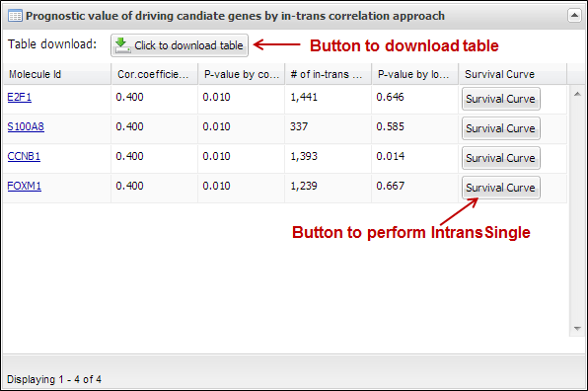Select the 0.585 P-value cell
588x391 pixels.
point(414,128)
